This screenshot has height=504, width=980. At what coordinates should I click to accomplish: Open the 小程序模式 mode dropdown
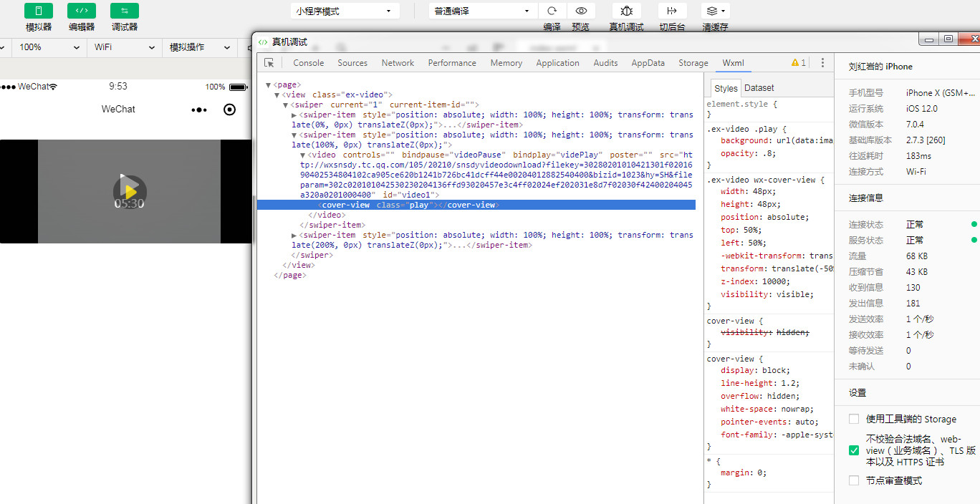pos(345,11)
